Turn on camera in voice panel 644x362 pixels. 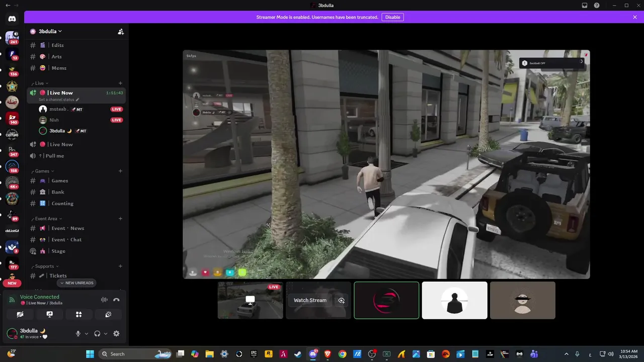[x=20, y=314]
